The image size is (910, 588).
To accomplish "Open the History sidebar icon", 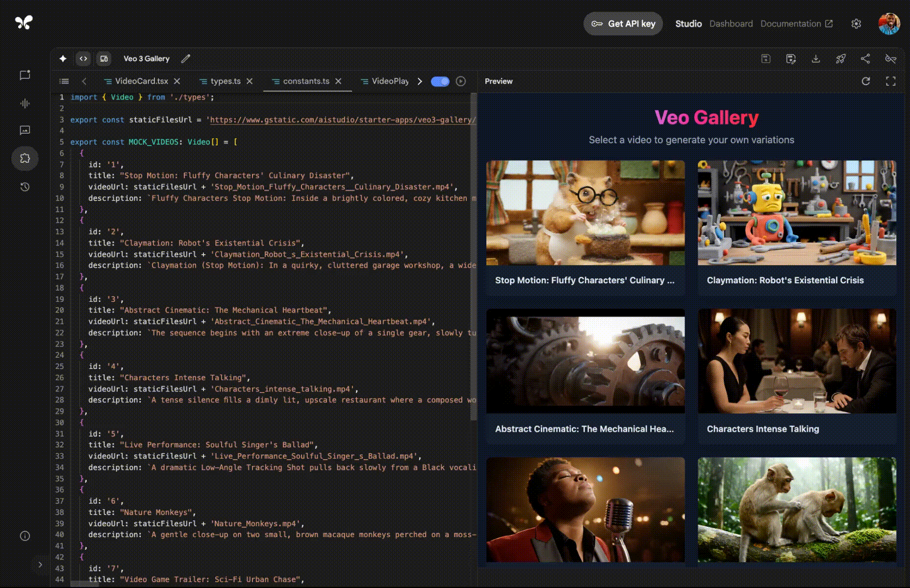I will (x=25, y=187).
